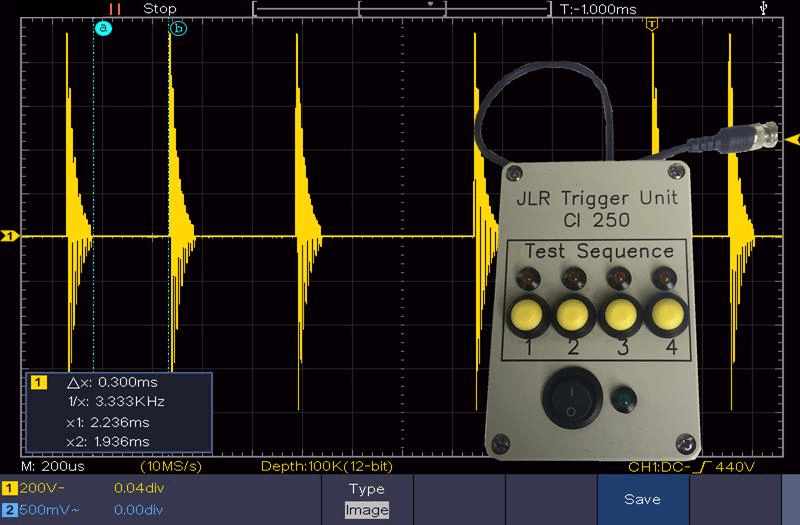Click the trigger level arrow on right edge

coord(792,139)
